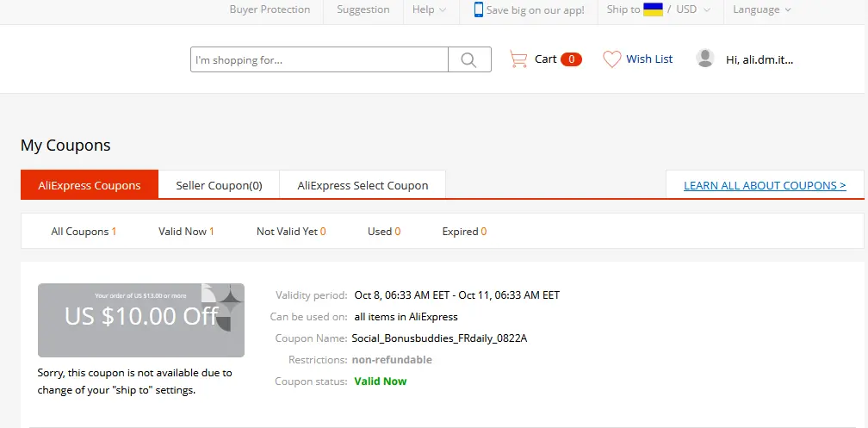Click the Wish List heart icon

click(x=611, y=59)
